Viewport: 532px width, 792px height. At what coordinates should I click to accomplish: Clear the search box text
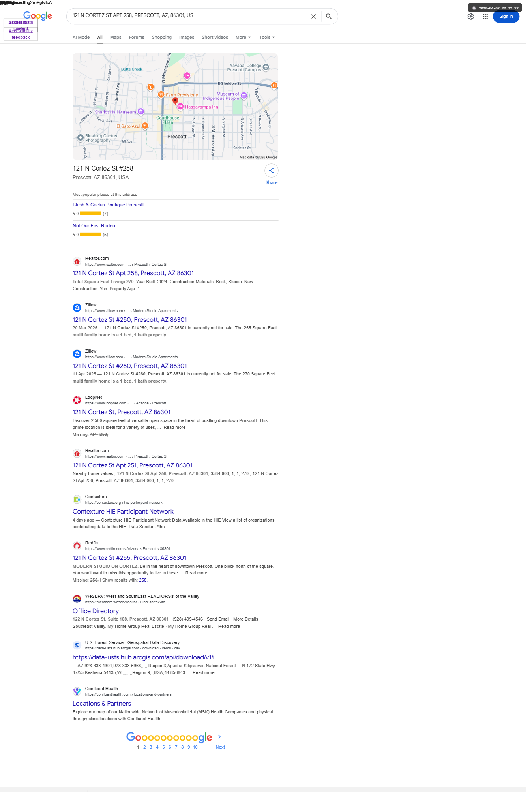coord(313,17)
